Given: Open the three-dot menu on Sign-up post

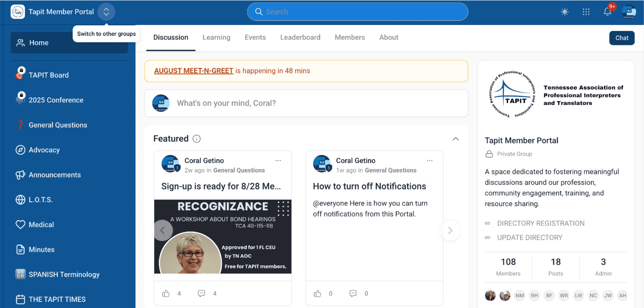Looking at the screenshot, I should [278, 161].
